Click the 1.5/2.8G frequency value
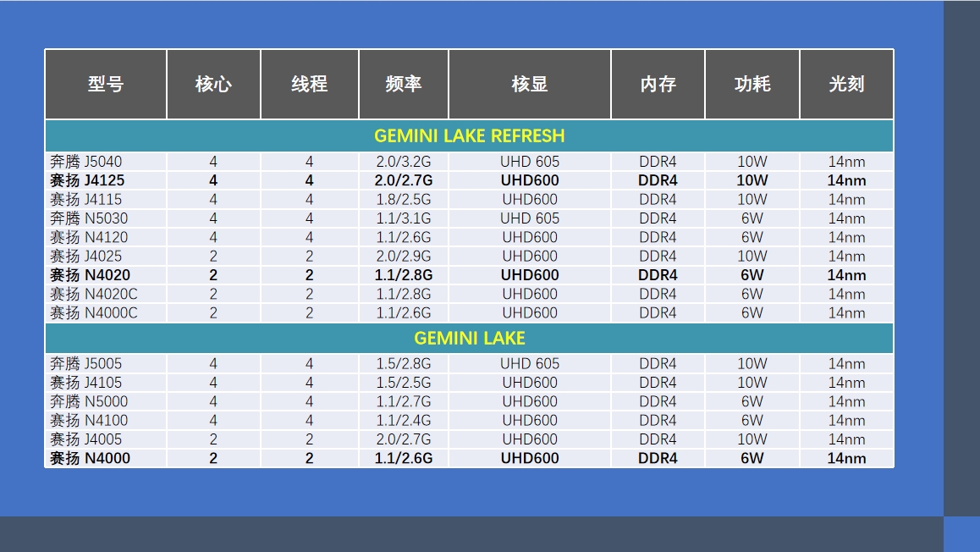The height and width of the screenshot is (552, 980). pyautogui.click(x=403, y=364)
